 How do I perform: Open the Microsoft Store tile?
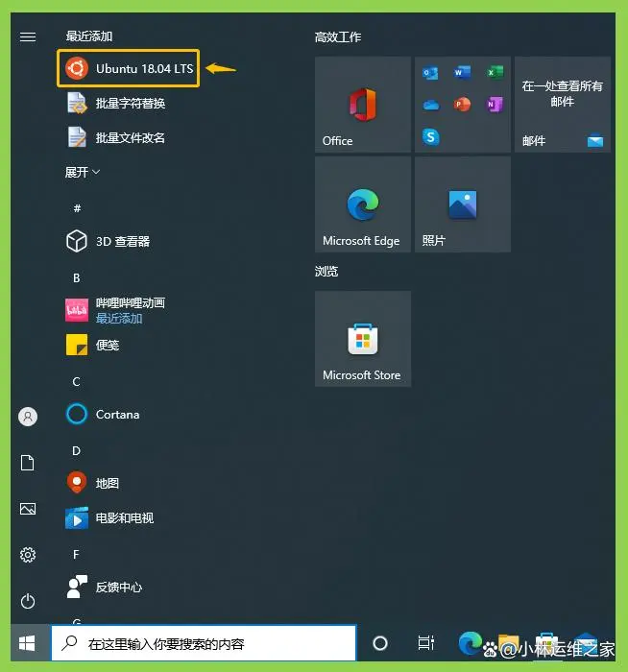pos(363,339)
